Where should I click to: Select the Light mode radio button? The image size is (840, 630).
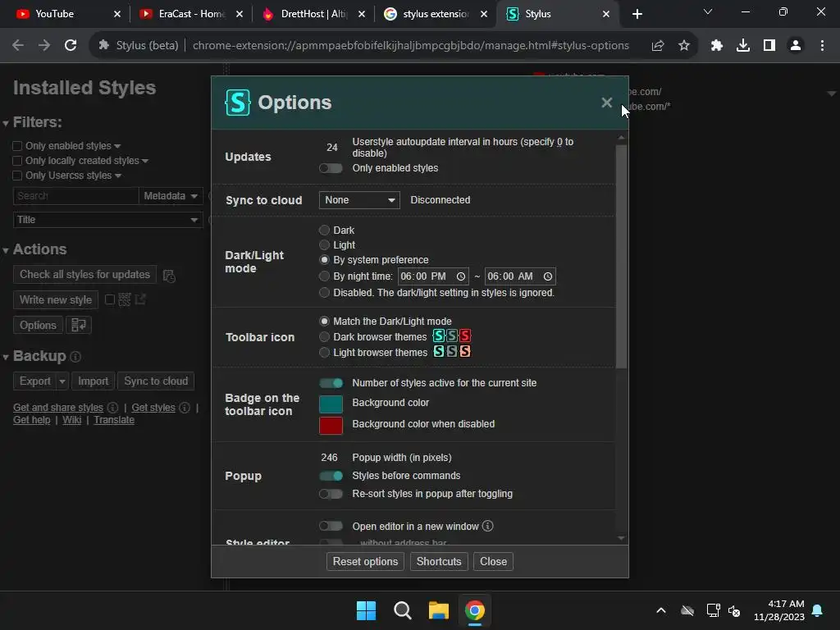(x=324, y=244)
